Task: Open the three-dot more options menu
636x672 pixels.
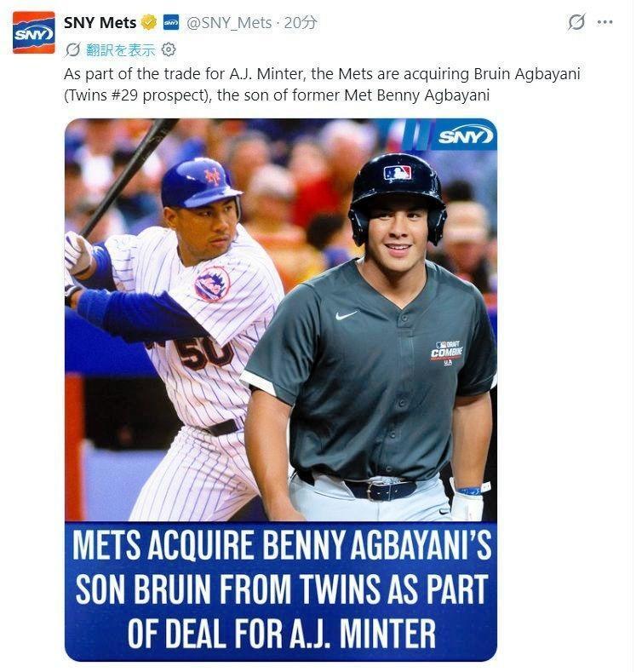Action: point(604,22)
